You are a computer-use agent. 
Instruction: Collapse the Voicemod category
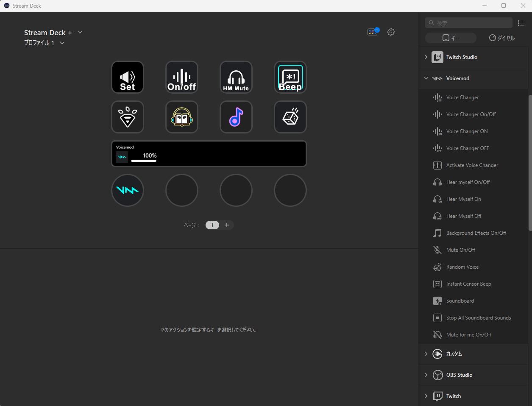(x=426, y=78)
